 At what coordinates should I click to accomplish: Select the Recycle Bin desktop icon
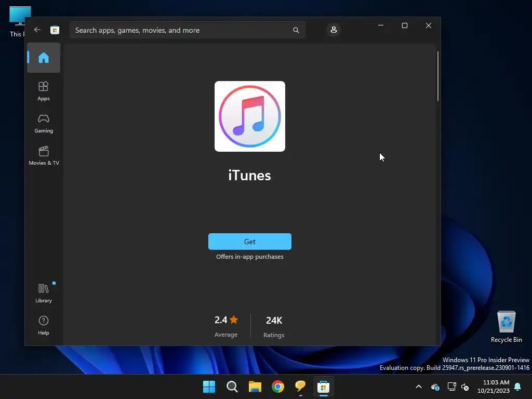(x=506, y=327)
